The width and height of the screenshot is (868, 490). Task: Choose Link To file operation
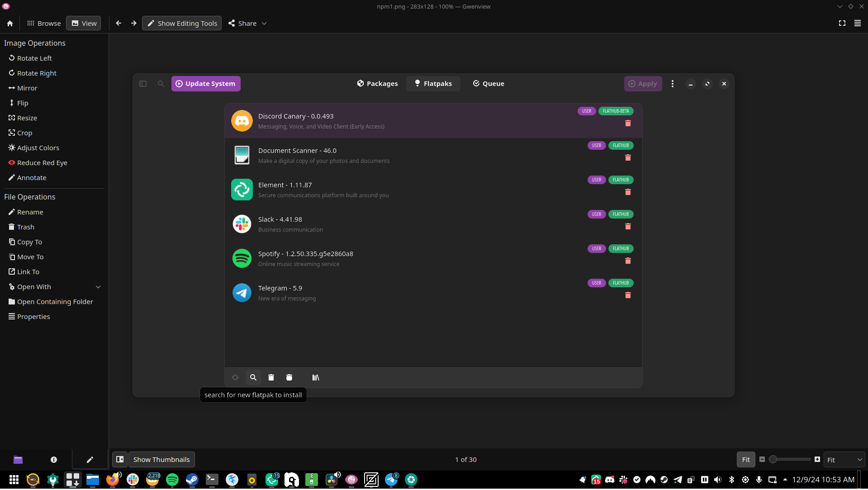(x=24, y=272)
